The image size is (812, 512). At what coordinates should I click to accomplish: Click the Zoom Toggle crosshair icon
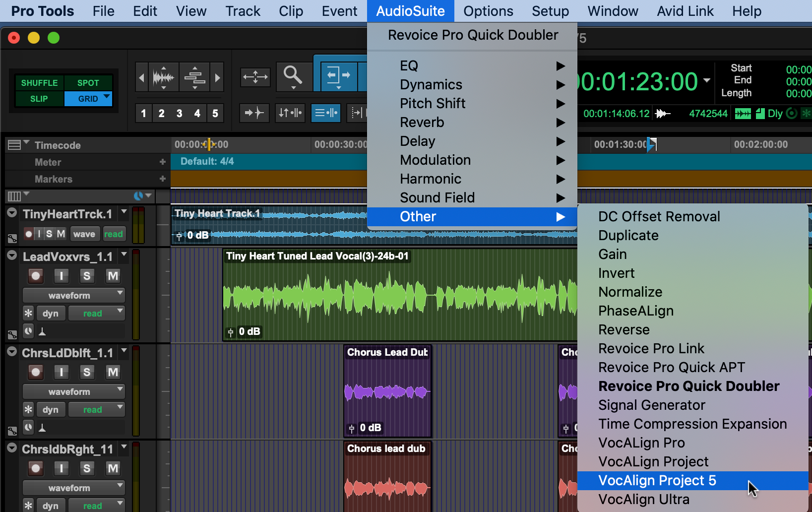[255, 77]
